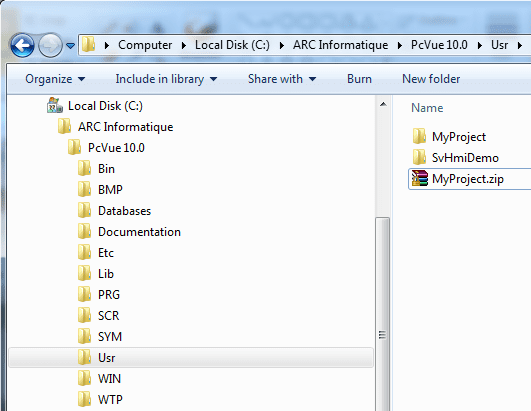Click the PRG folder icon
531x411 pixels.
point(84,294)
